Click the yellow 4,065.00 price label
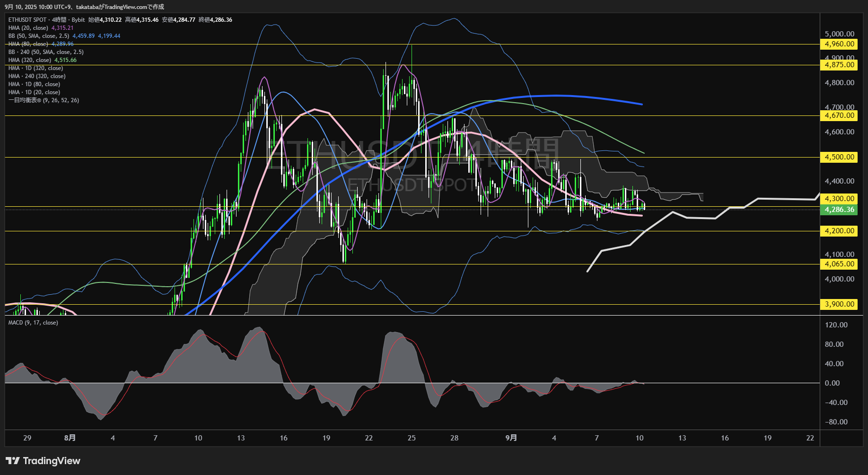Viewport: 868px width, 475px height. pyautogui.click(x=839, y=264)
